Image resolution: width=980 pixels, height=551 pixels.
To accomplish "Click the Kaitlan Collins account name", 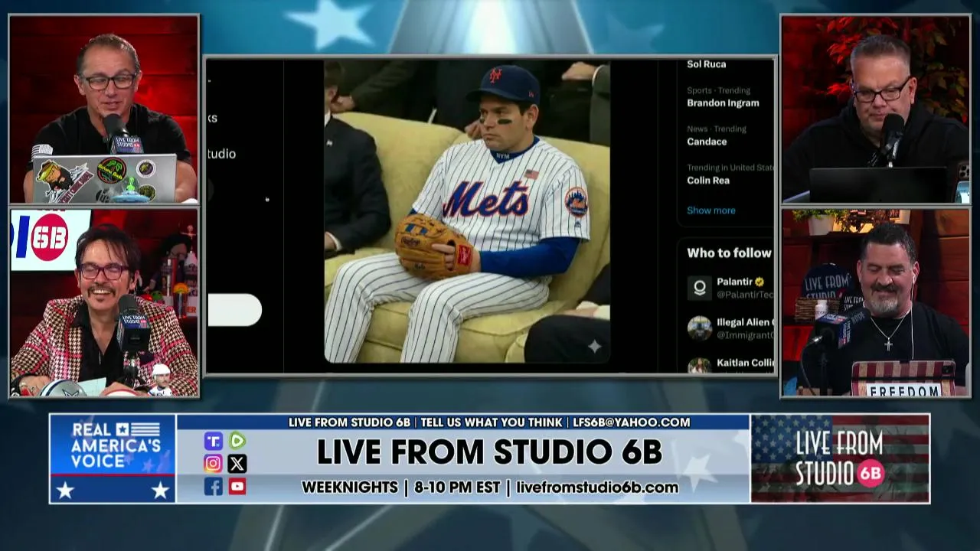I will tap(745, 363).
